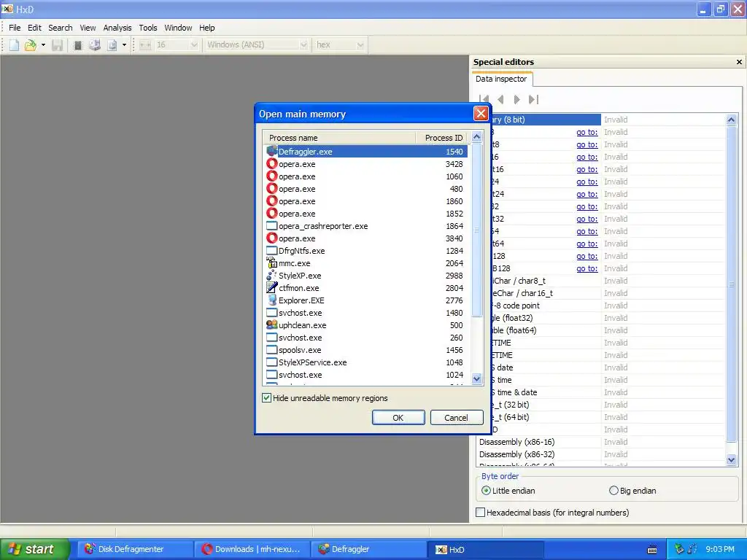Open the Start menu

click(x=34, y=549)
